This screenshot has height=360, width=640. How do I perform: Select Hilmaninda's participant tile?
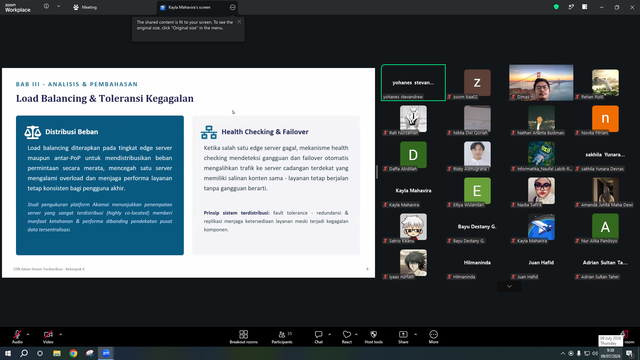[477, 262]
